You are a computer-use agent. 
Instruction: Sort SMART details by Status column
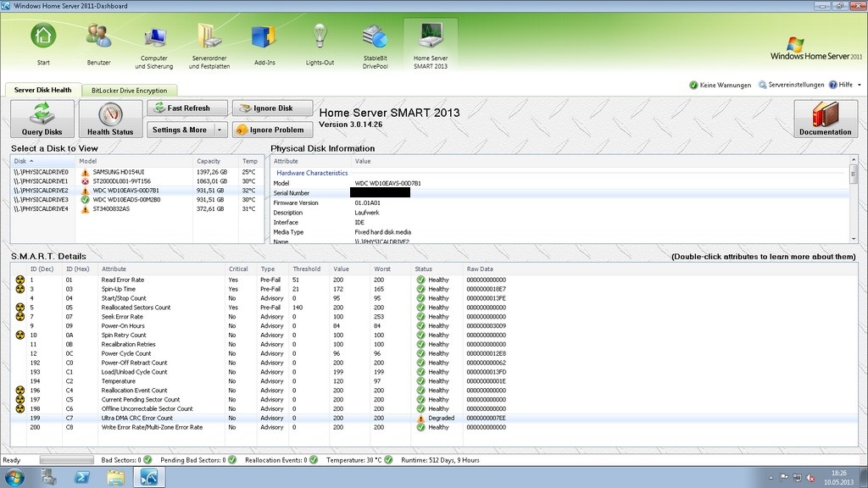coord(437,269)
